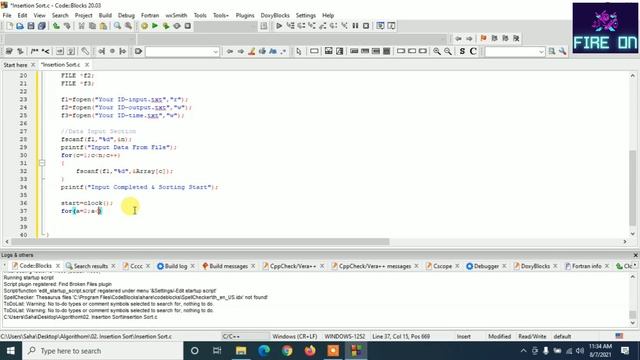Screen dimensions: 640x360
Task: Click the Toggle source S icon
Action: (462, 51)
